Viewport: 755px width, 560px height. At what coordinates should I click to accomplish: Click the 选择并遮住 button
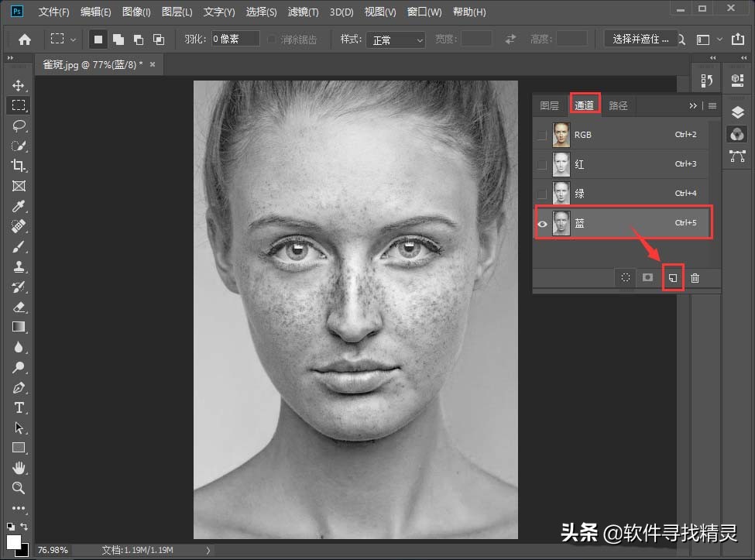(x=640, y=37)
